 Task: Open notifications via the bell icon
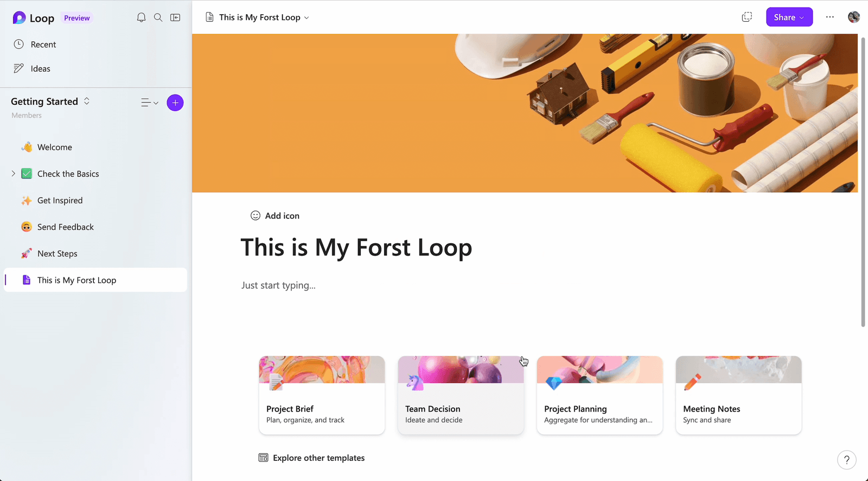[x=141, y=17]
